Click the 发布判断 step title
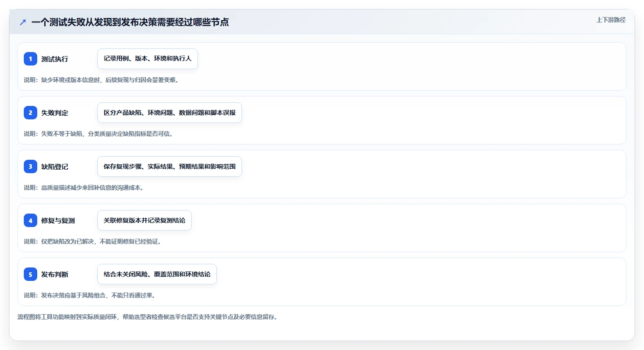Screen dimensions: 644x350 click(55, 275)
